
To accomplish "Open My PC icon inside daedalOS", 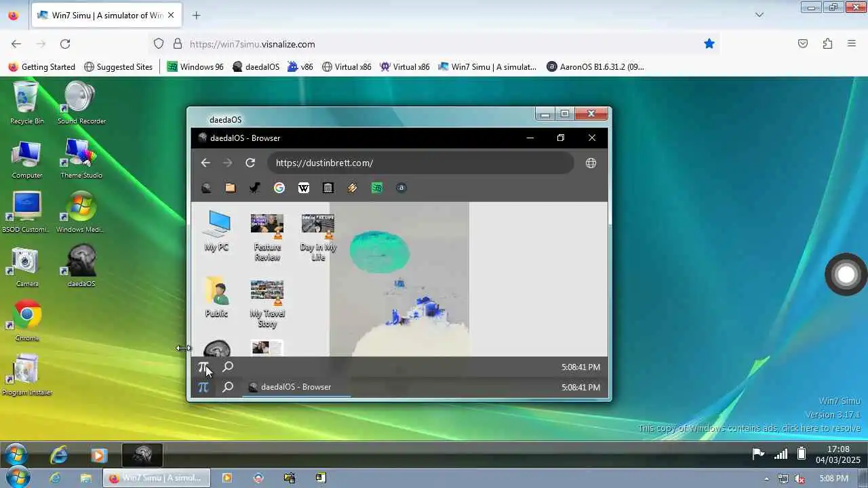I will click(x=217, y=231).
